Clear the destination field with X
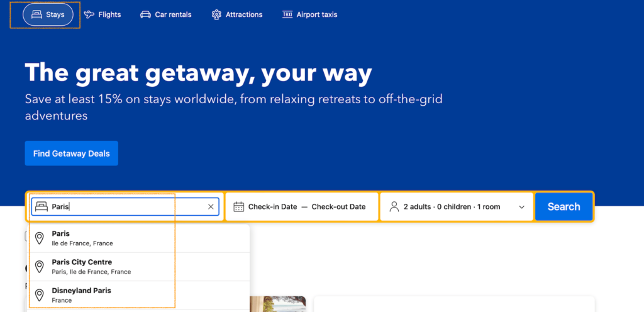The width and height of the screenshot is (644, 312). 211,207
